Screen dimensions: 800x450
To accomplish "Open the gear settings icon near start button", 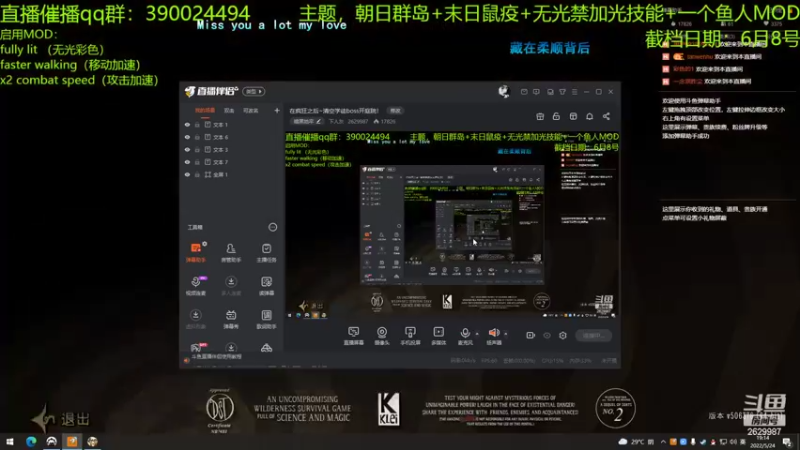I will [x=563, y=335].
